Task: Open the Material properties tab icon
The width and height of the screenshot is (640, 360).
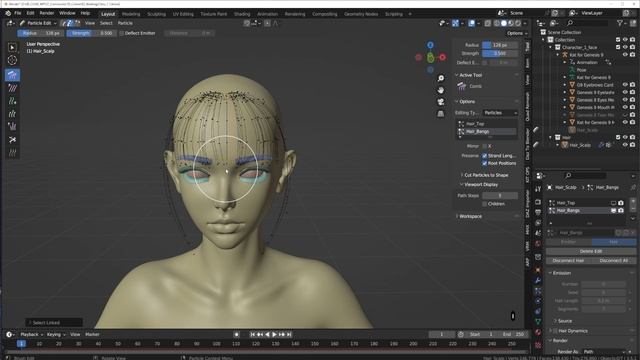Action: [538, 332]
